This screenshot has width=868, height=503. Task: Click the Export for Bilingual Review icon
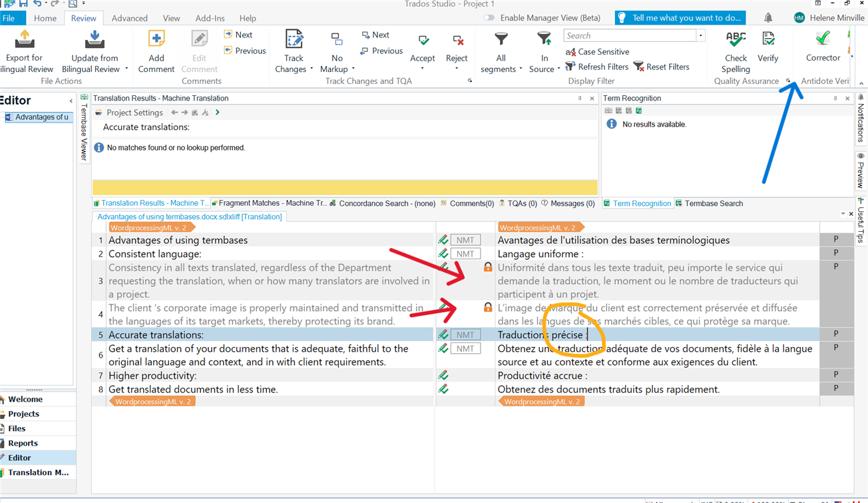click(x=25, y=40)
